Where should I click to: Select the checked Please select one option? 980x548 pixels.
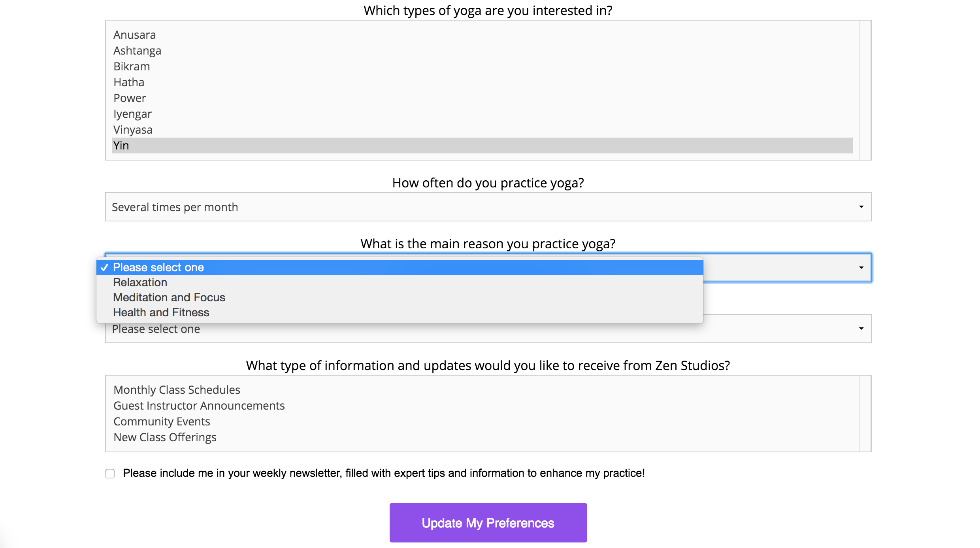(x=158, y=267)
